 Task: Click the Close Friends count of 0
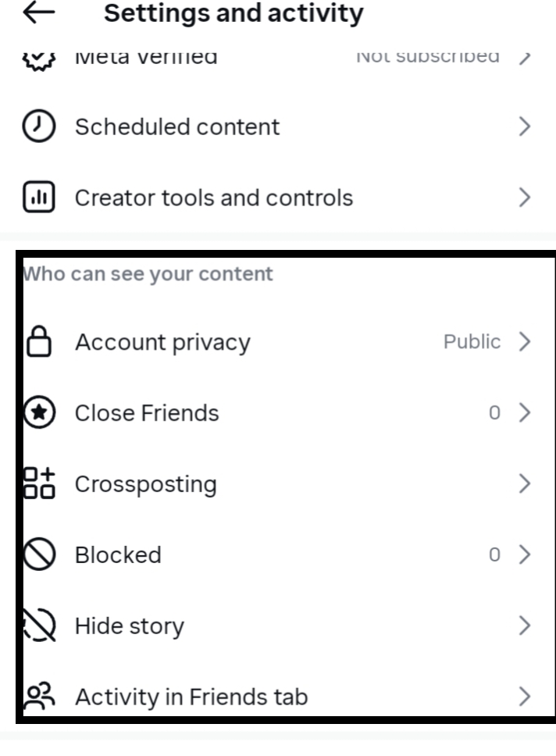click(x=494, y=413)
